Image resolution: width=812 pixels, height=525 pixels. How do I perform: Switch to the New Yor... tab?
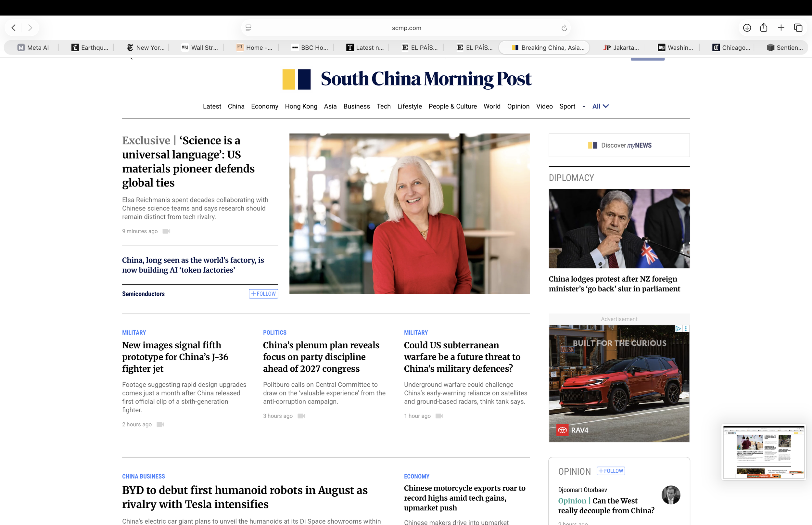pos(146,48)
